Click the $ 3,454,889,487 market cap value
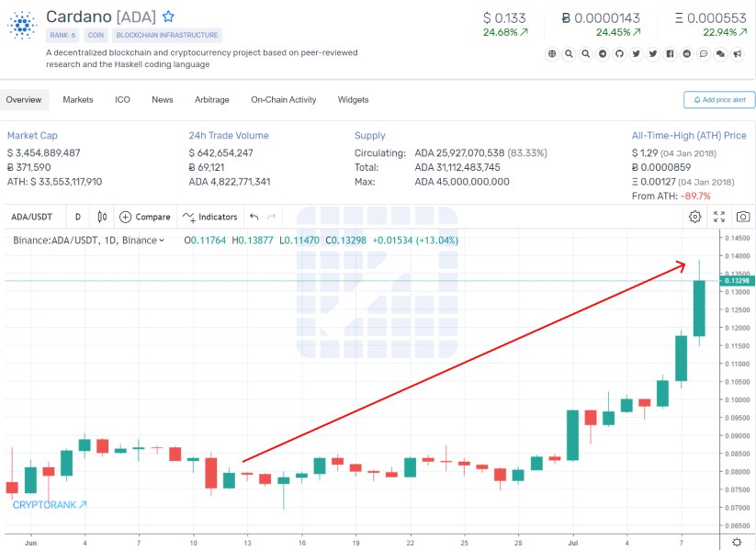This screenshot has width=756, height=550. [44, 152]
